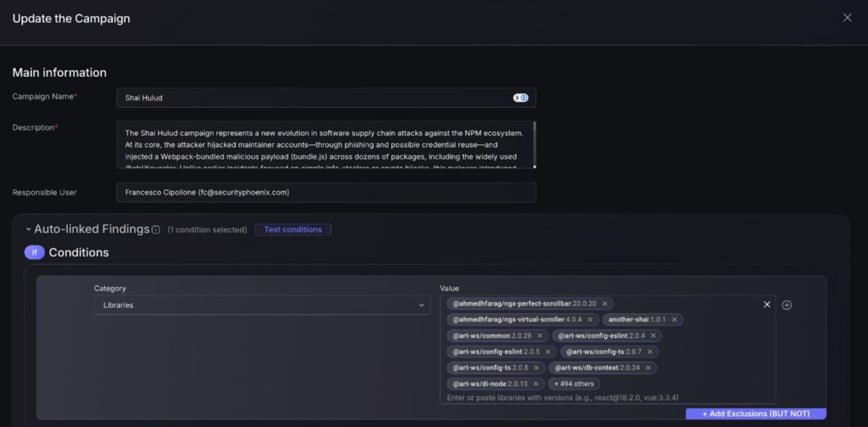Remove the ngx-perfect-scrollbar:20.0.20 tag
This screenshot has height=427, width=868.
605,304
